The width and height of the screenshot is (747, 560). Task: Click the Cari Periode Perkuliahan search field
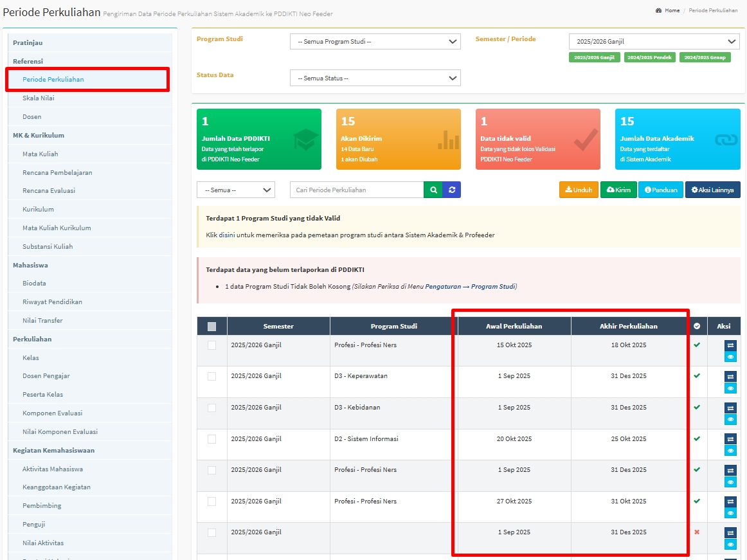pyautogui.click(x=357, y=190)
